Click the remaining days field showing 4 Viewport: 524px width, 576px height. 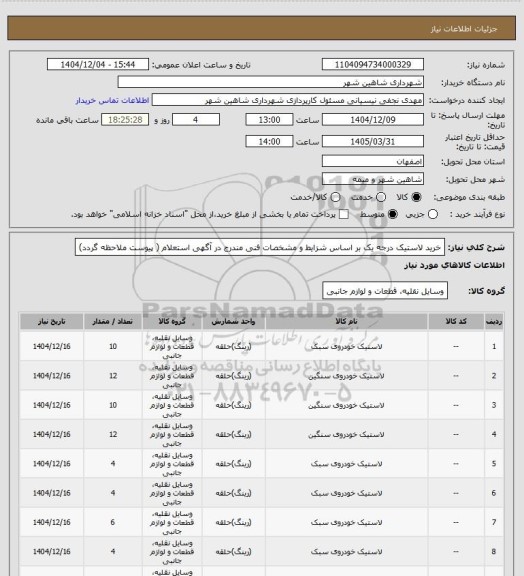[196, 120]
